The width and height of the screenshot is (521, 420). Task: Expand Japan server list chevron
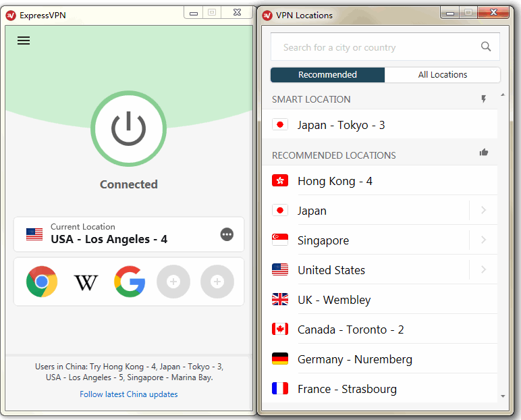[484, 210]
